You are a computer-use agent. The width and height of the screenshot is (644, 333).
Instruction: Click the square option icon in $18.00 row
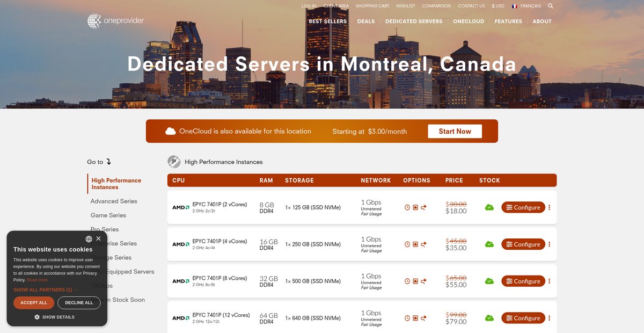point(415,207)
